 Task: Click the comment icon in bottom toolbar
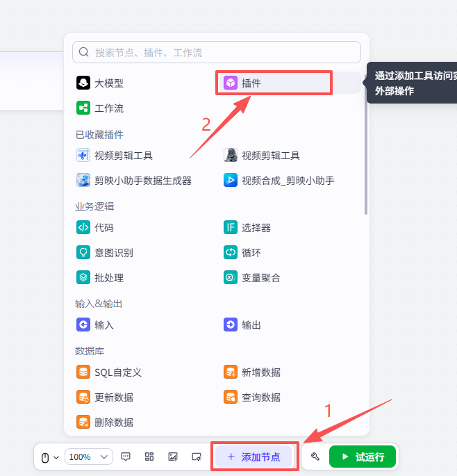pos(126,457)
